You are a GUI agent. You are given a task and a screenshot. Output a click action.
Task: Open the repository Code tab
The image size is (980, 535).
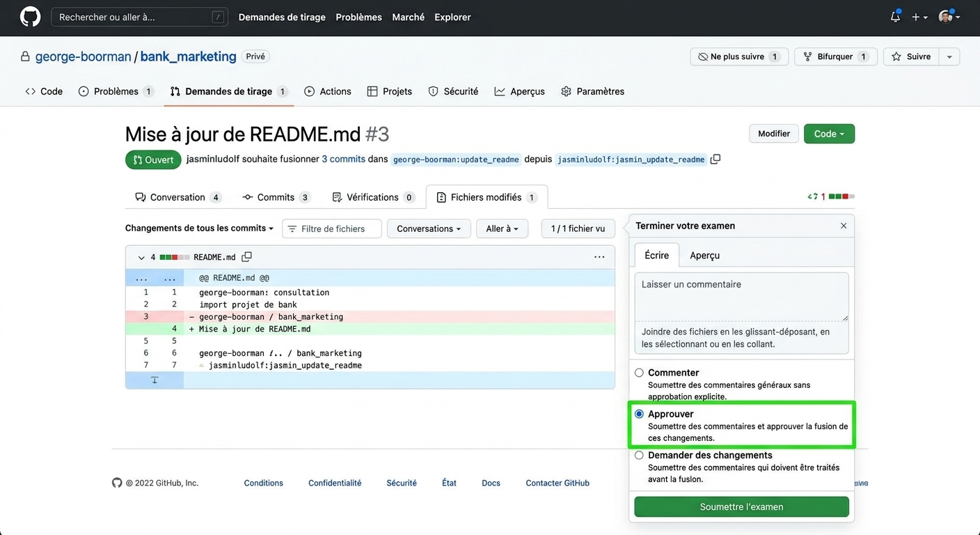(44, 91)
